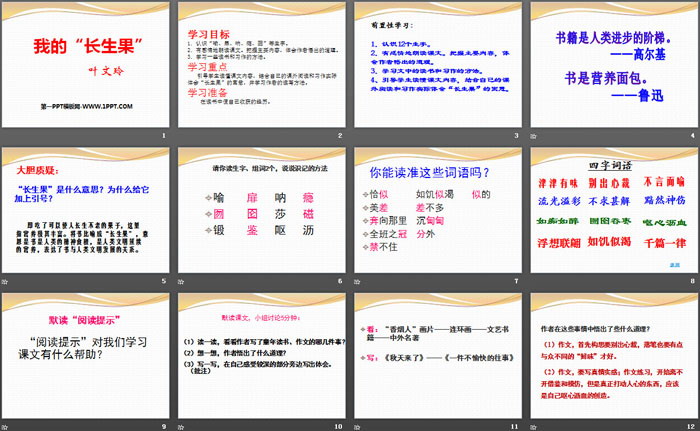Click slide number "2" below the second slide

click(340, 135)
